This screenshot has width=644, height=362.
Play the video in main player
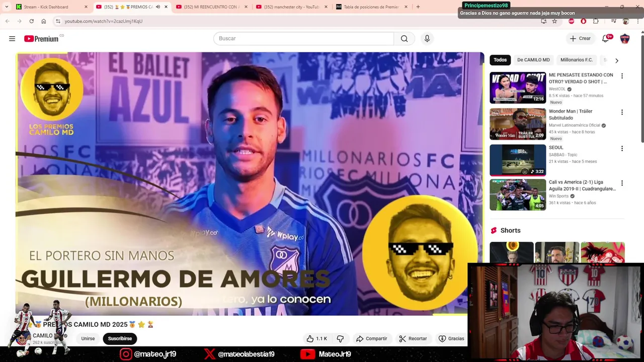click(x=250, y=184)
